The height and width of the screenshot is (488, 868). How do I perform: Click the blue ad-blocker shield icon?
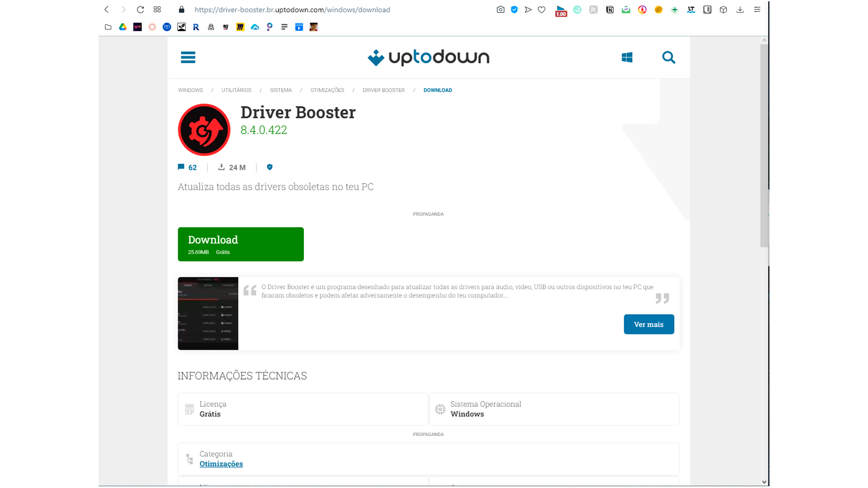click(x=514, y=9)
